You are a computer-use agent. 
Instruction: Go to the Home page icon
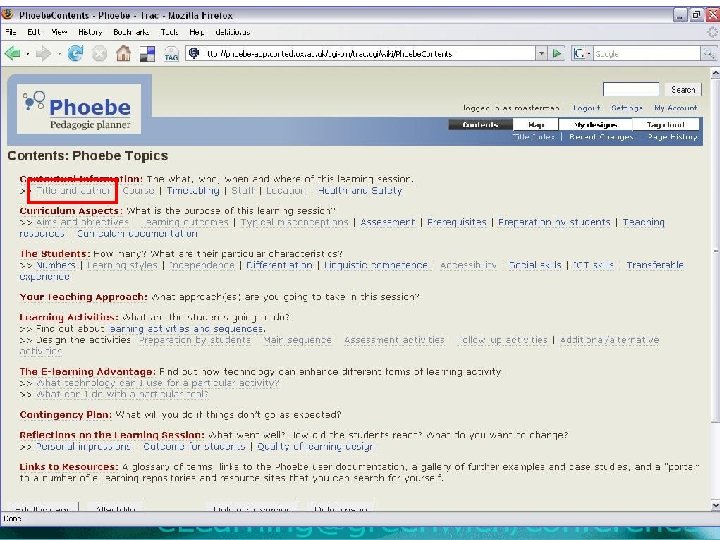tap(123, 54)
